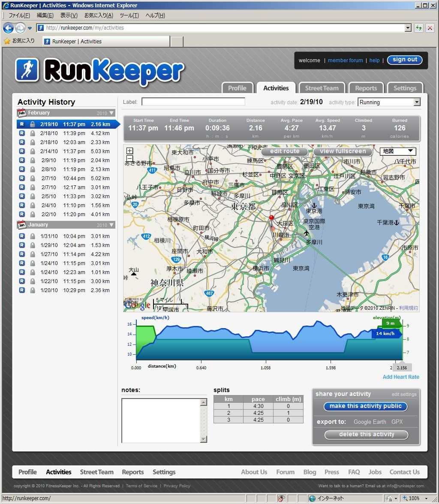This screenshot has height=504, width=439.
Task: Click the RunKeeper runner logo icon
Action: pyautogui.click(x=27, y=69)
